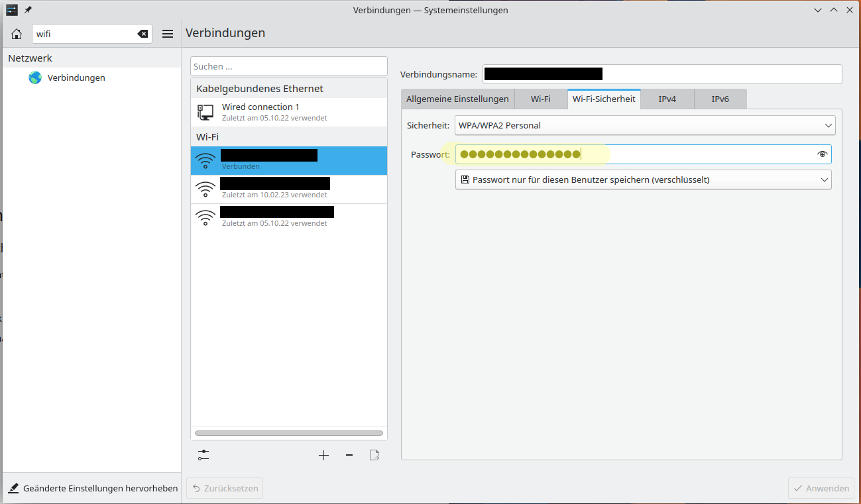
Task: Select the Wi-Fi tab
Action: click(x=540, y=99)
